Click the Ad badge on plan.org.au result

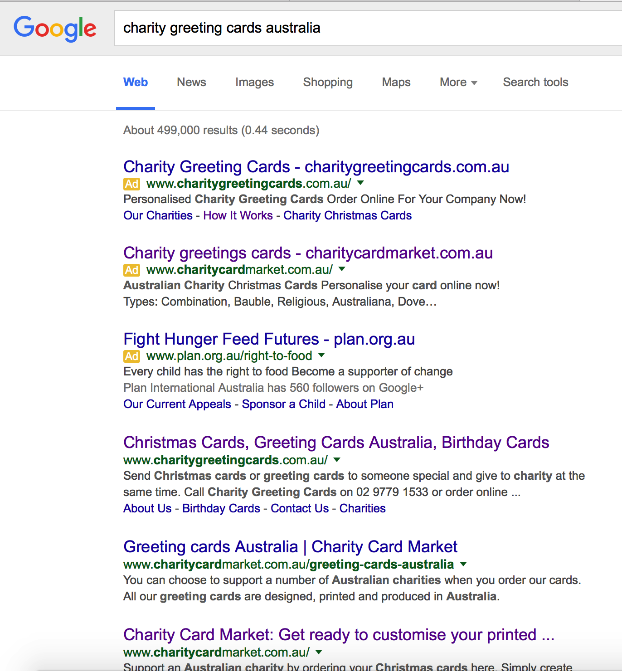(131, 356)
